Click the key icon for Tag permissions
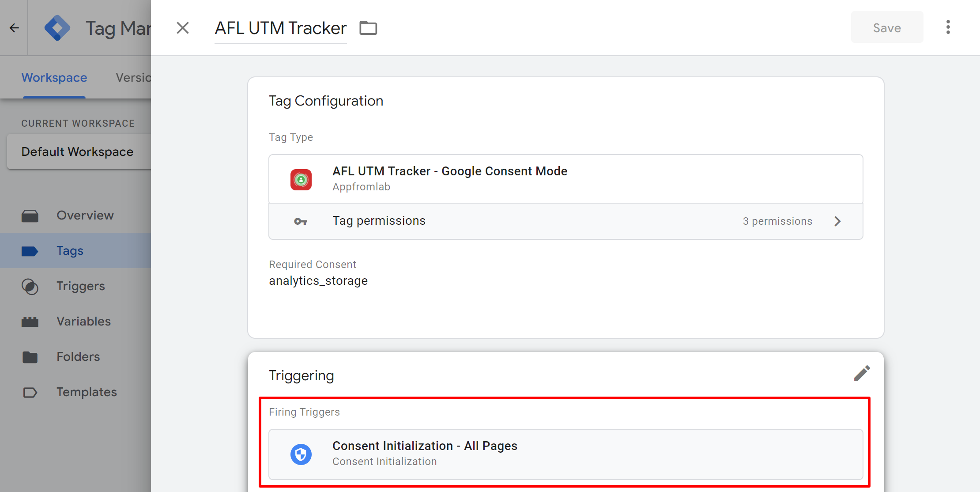The image size is (980, 492). pyautogui.click(x=301, y=221)
